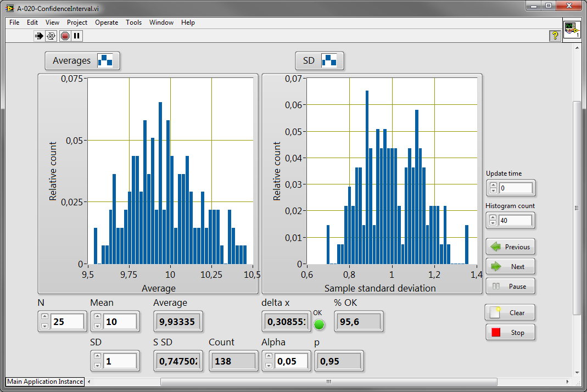
Task: Click the Histogram count field showing 40
Action: point(515,221)
